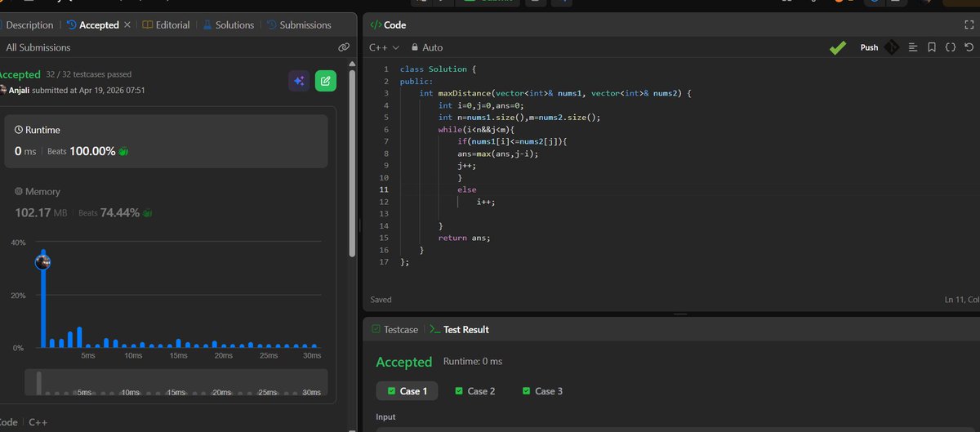Viewport: 980px width, 432px height.
Task: Select the Memory stats card
Action: [x=166, y=202]
